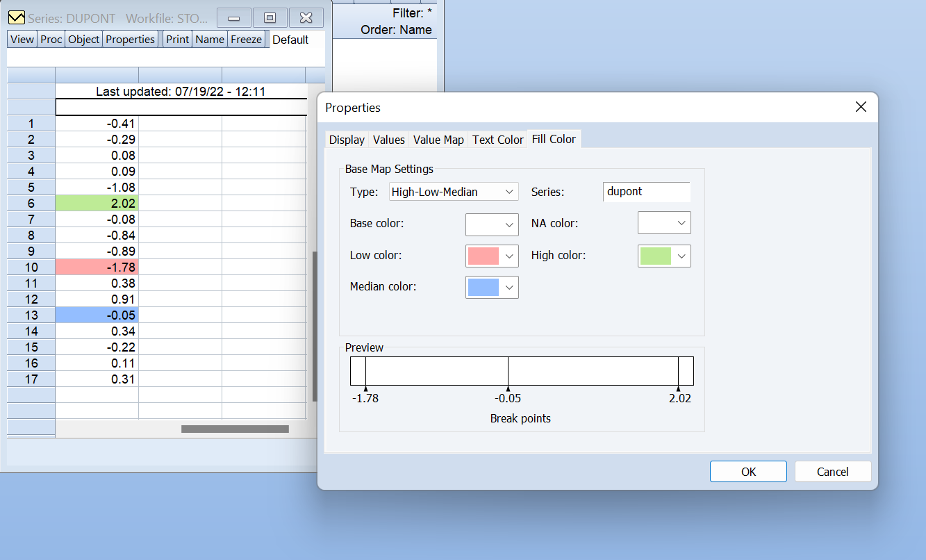Open the NA color dropdown
926x560 pixels.
click(664, 222)
